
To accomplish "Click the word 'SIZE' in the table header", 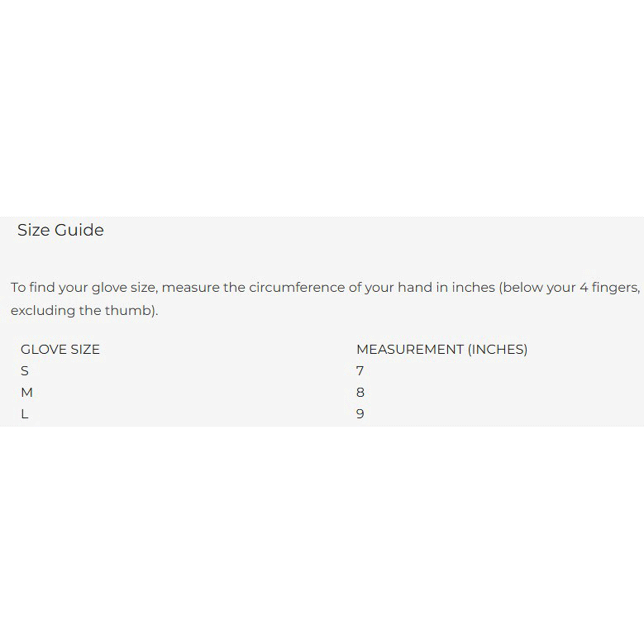I will tap(85, 349).
